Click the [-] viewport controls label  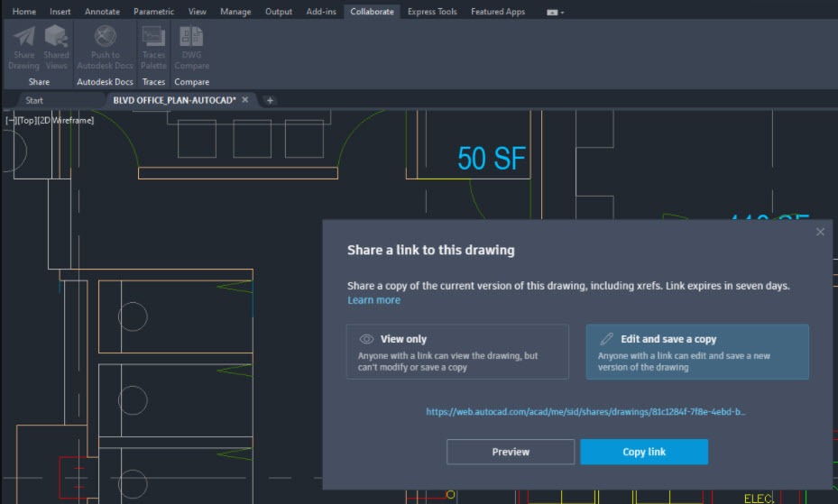[11, 120]
